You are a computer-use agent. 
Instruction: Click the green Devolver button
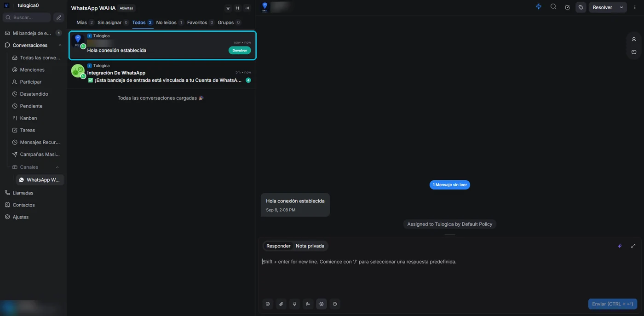[240, 51]
